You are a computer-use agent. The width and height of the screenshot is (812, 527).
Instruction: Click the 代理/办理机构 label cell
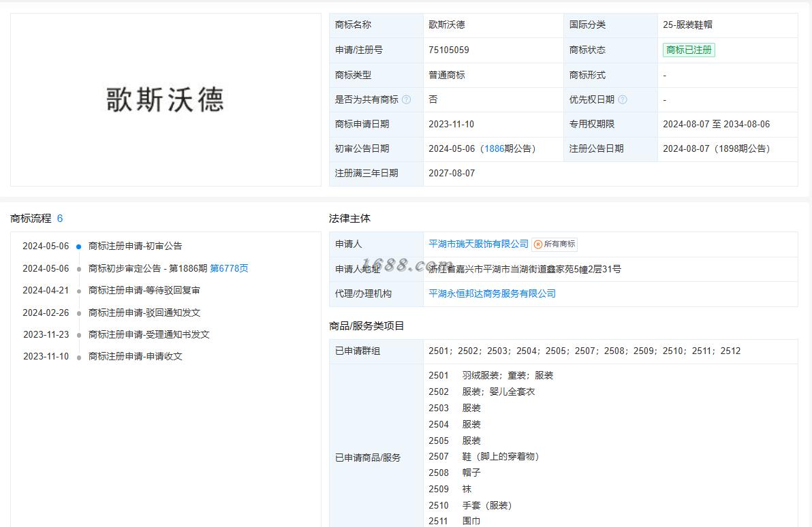[376, 293]
